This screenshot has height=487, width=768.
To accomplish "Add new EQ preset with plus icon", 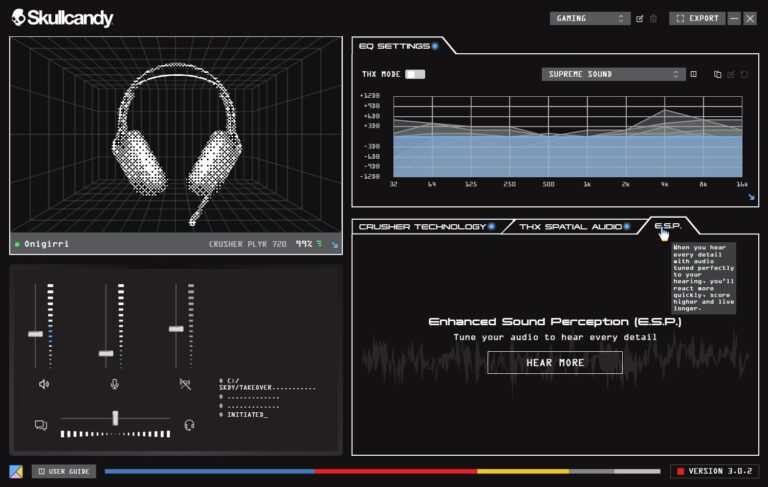I will coord(693,74).
